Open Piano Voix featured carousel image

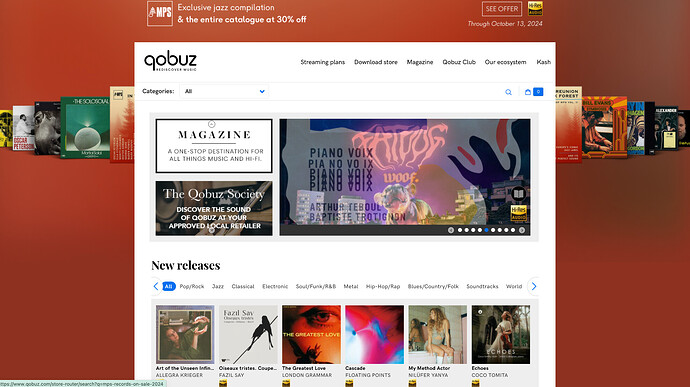pos(405,172)
